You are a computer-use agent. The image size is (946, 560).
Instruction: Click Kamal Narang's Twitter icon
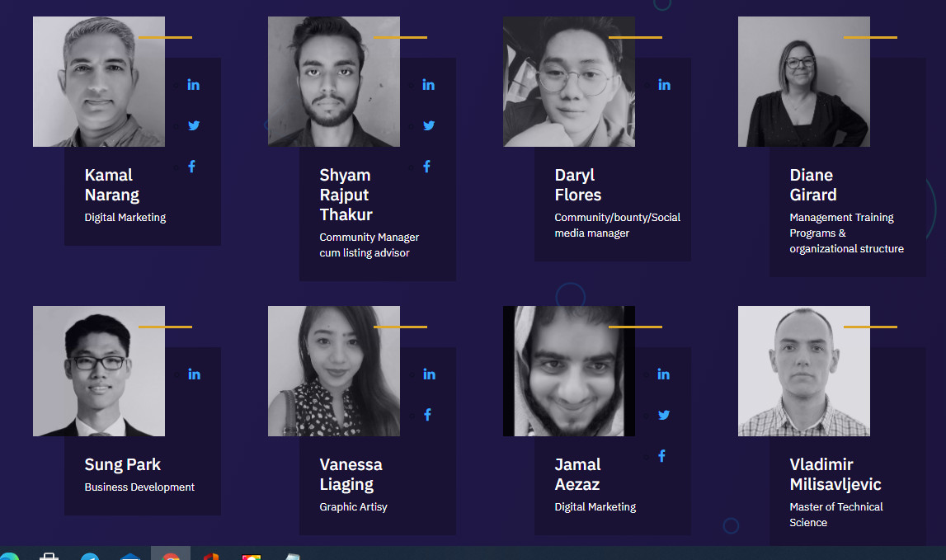point(194,125)
